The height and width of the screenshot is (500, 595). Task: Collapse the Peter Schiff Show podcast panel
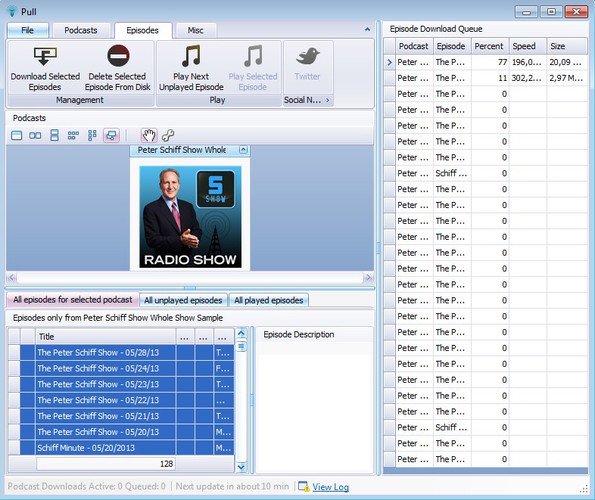point(244,150)
